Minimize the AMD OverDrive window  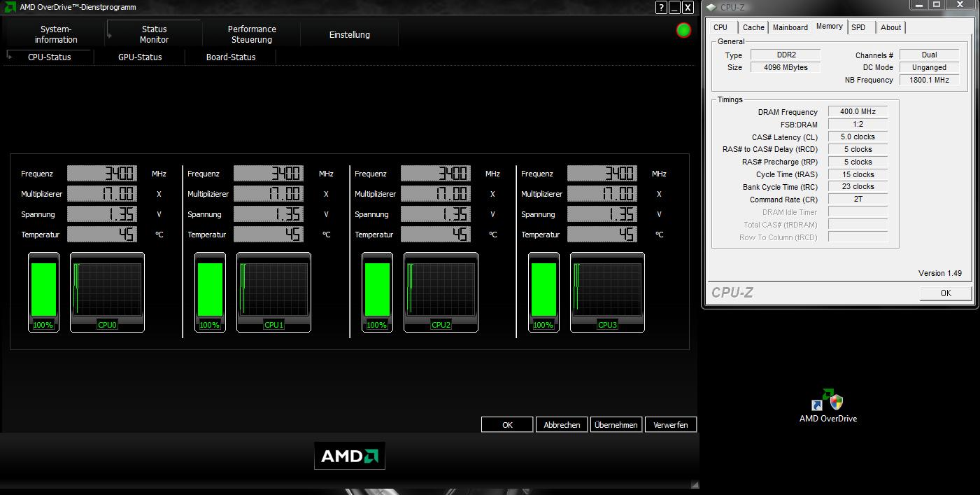click(675, 8)
